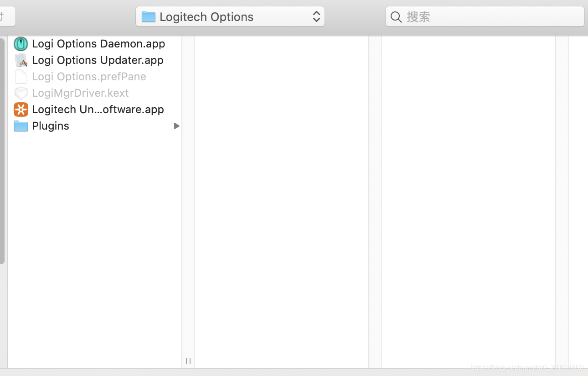Select "Logi Options Updater.app" file name

point(98,60)
